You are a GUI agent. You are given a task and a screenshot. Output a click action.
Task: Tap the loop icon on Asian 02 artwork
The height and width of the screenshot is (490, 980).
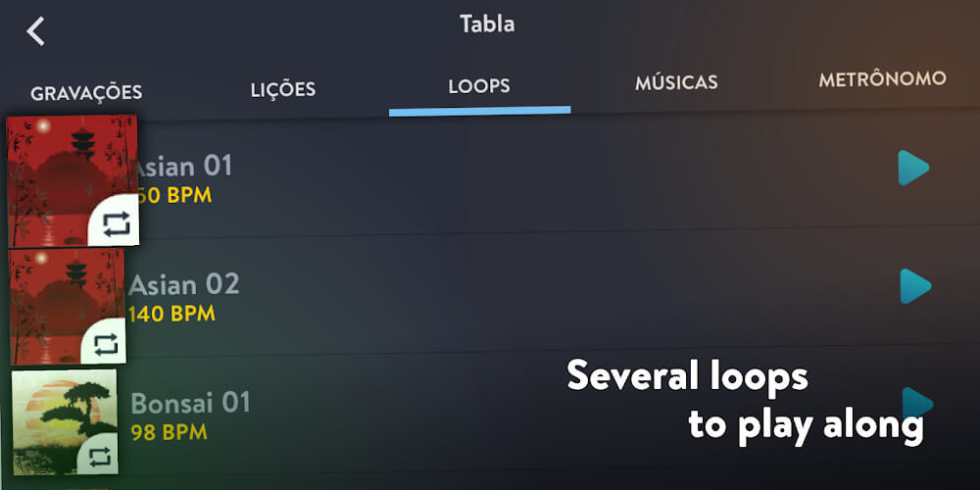(106, 344)
